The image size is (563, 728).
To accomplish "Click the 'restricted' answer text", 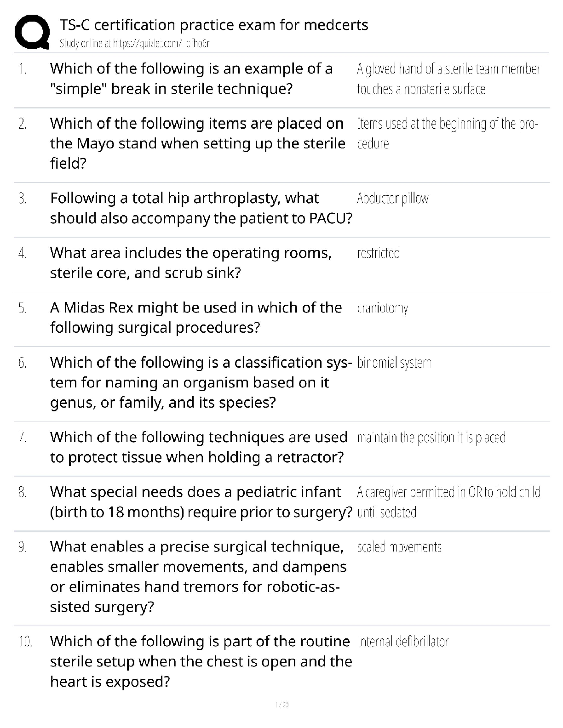I will point(378,253).
